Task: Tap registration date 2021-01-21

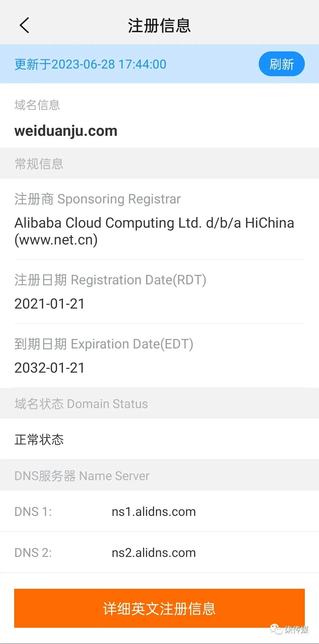Action: point(50,304)
